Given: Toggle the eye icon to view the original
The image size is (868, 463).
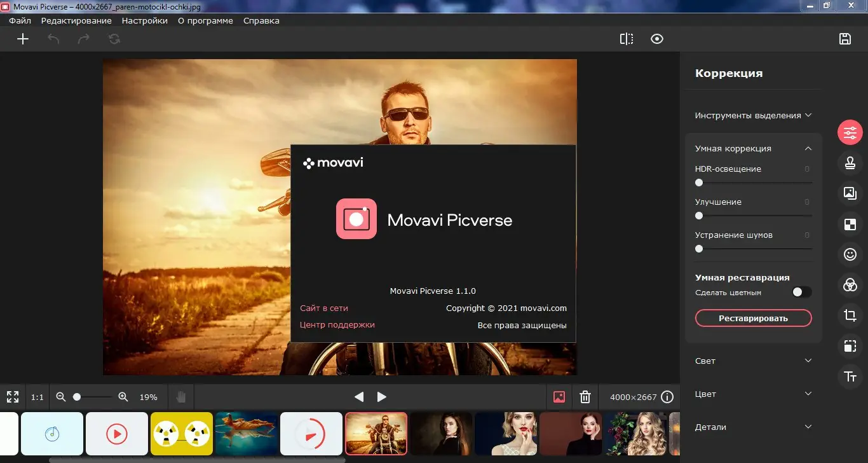Looking at the screenshot, I should 657,39.
